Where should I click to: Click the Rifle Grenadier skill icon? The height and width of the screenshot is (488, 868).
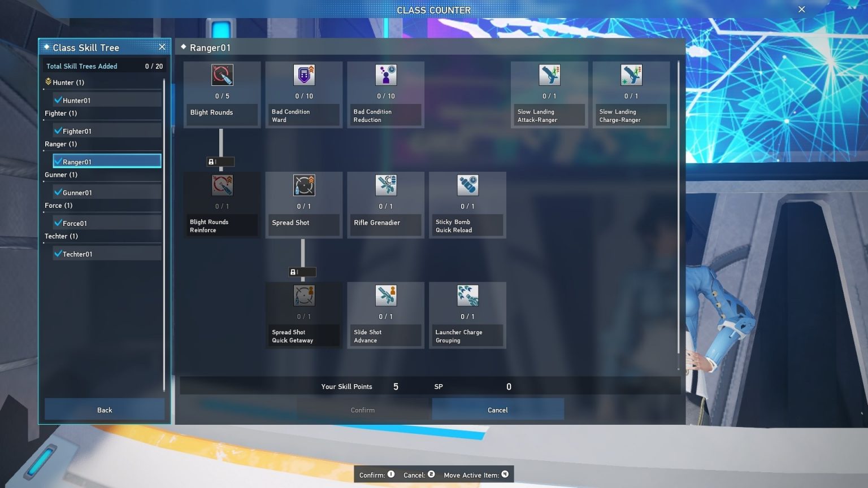386,185
